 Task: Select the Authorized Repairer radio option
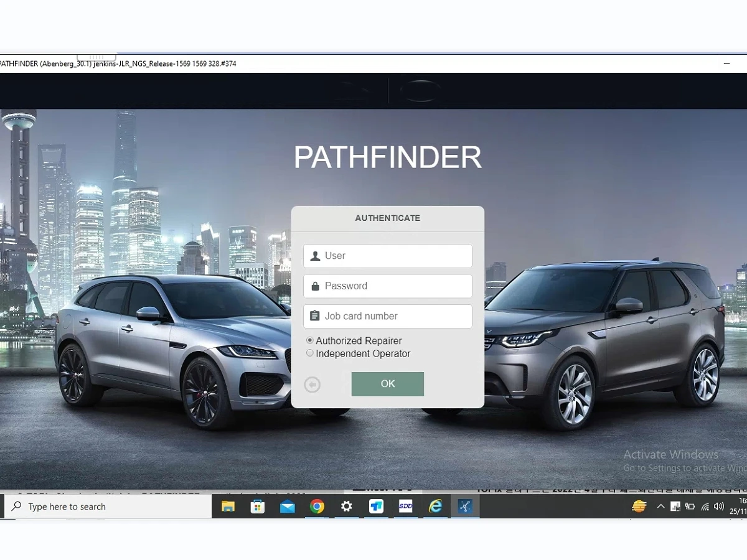[310, 340]
